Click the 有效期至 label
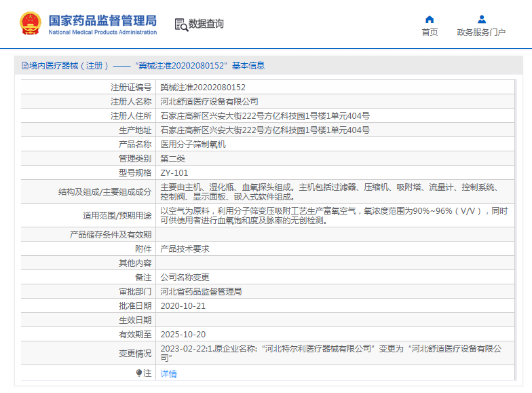532x393 pixels. click(135, 334)
